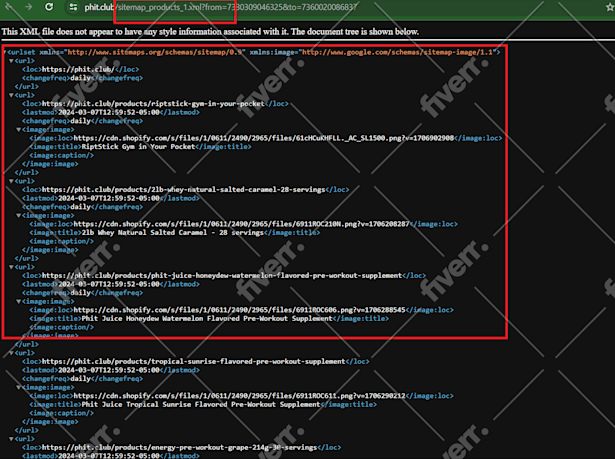Click image:caption tag under RiptStick title
Viewport: 615px width, 459px height.
pos(62,155)
